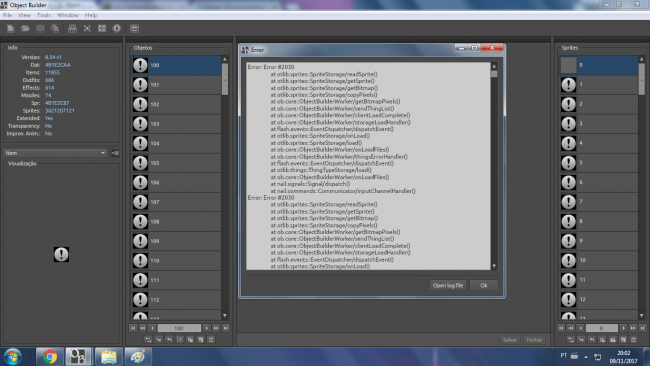Click scroll-down arrow of Error log scrollbar
Image resolution: width=650 pixels, height=366 pixels.
pos(494,266)
